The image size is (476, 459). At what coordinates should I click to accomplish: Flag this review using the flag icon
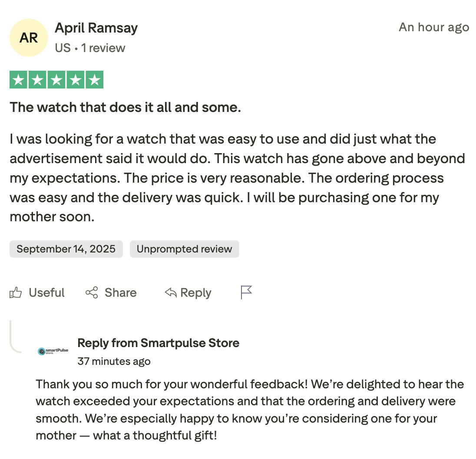(246, 293)
